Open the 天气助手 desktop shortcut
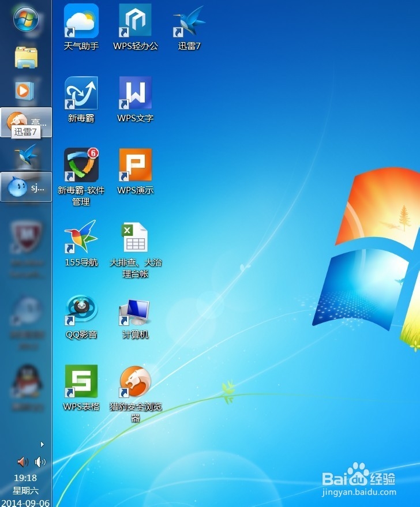The image size is (420, 507). pos(81,27)
